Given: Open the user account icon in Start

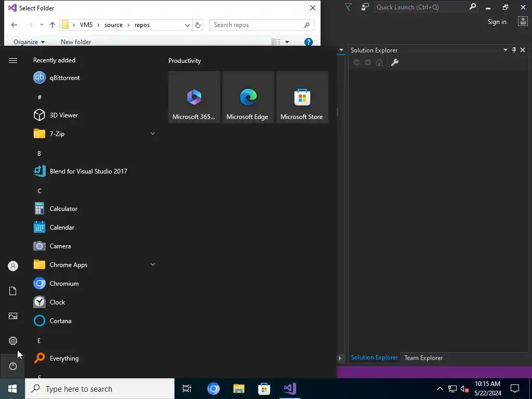Looking at the screenshot, I should [13, 266].
